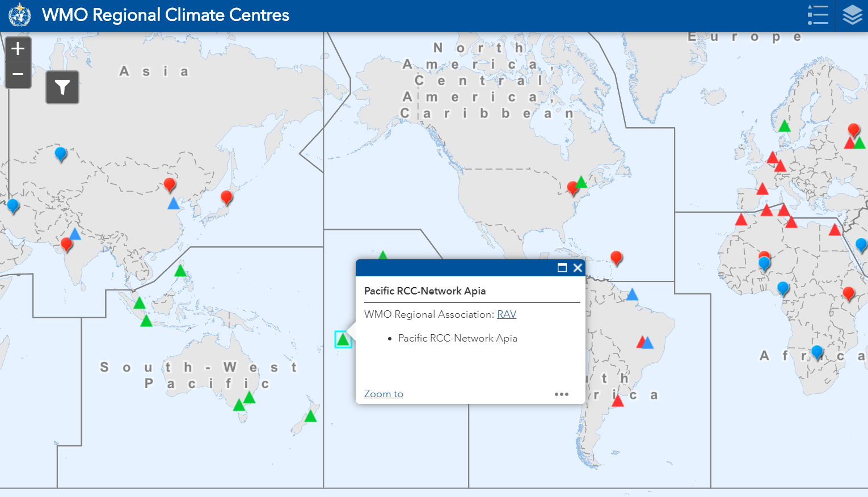The width and height of the screenshot is (868, 497).
Task: Open more options via the popup ellipsis
Action: (x=562, y=394)
